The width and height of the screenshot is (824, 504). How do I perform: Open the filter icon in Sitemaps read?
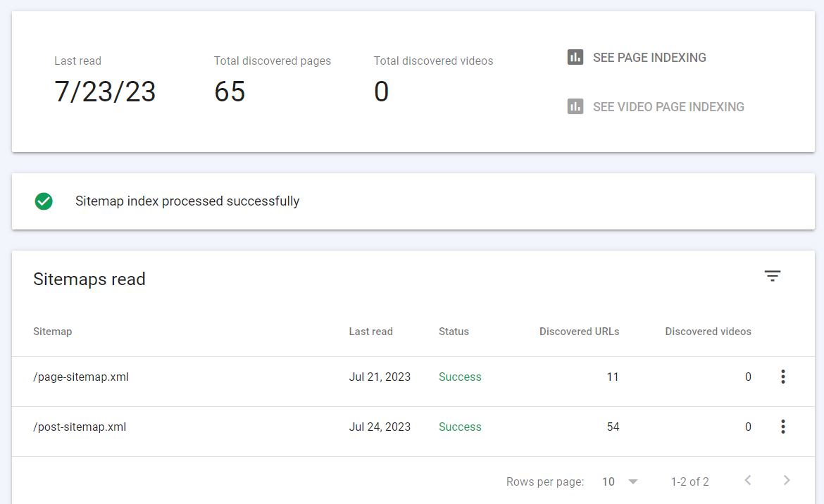[773, 277]
